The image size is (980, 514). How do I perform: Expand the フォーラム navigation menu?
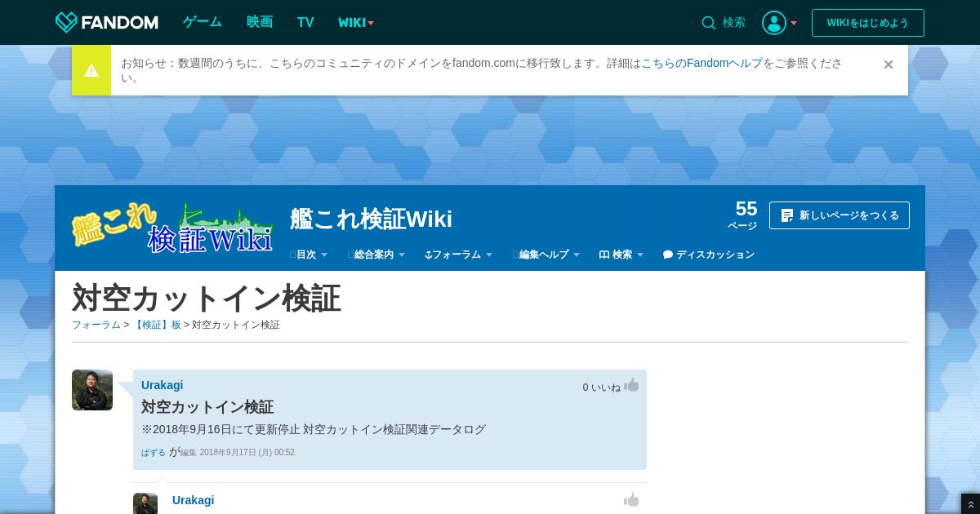tap(459, 255)
